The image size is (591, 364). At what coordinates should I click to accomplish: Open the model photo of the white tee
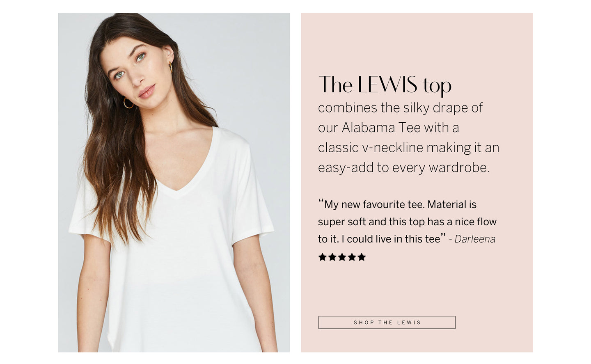pyautogui.click(x=174, y=183)
